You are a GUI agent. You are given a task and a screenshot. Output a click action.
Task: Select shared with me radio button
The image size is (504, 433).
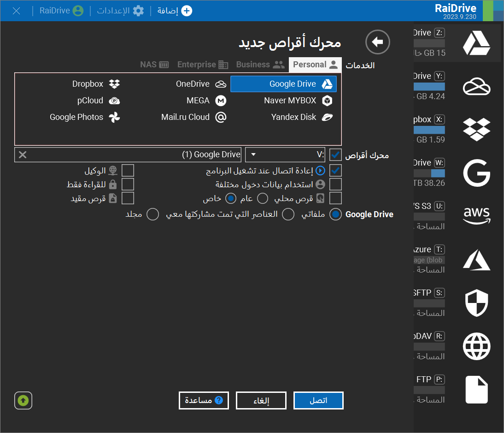288,214
